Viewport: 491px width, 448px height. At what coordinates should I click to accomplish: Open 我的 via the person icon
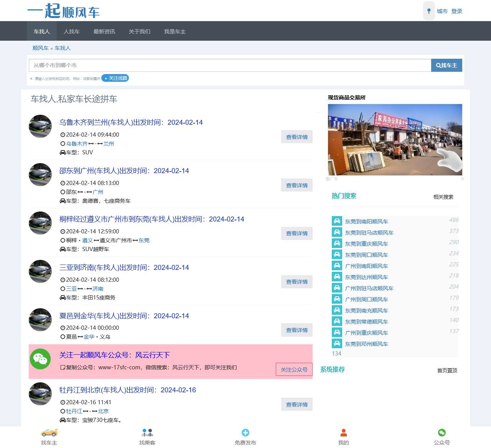coord(343,433)
